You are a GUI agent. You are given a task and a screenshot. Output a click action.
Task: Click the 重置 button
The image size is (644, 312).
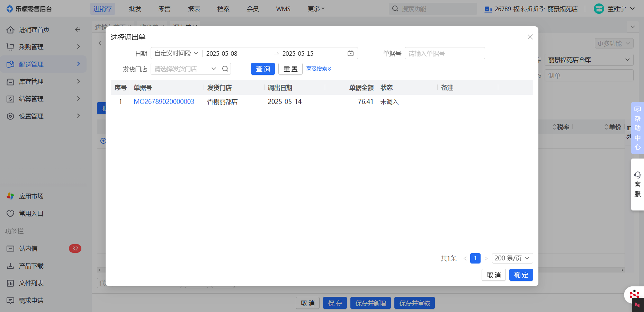coord(290,69)
